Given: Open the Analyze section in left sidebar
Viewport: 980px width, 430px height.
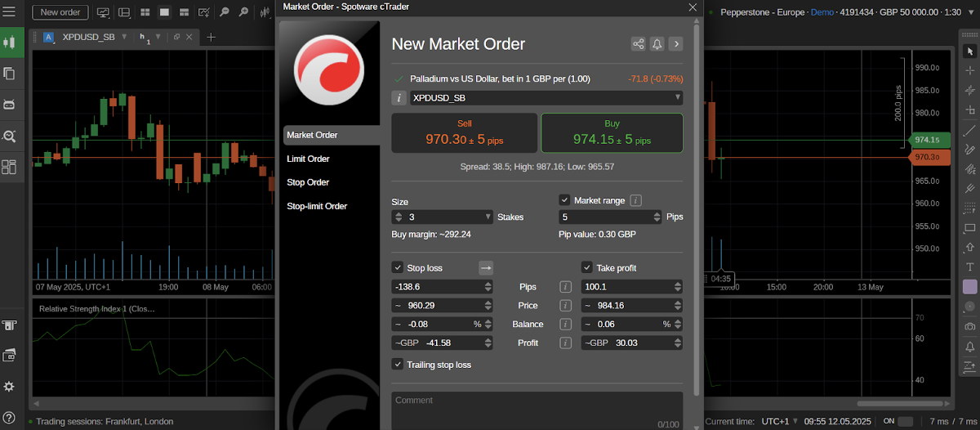Looking at the screenshot, I should pyautogui.click(x=10, y=136).
